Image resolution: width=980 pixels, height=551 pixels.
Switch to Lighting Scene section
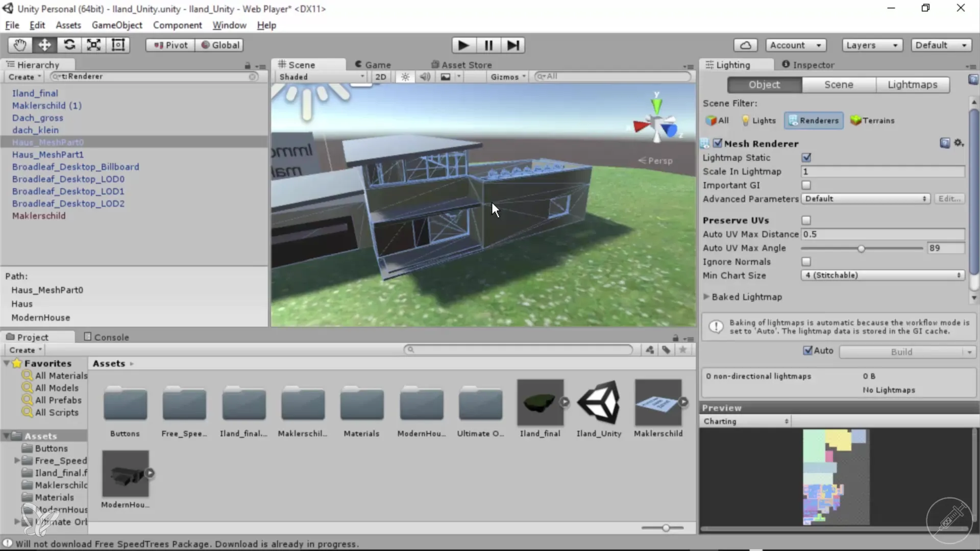point(839,85)
